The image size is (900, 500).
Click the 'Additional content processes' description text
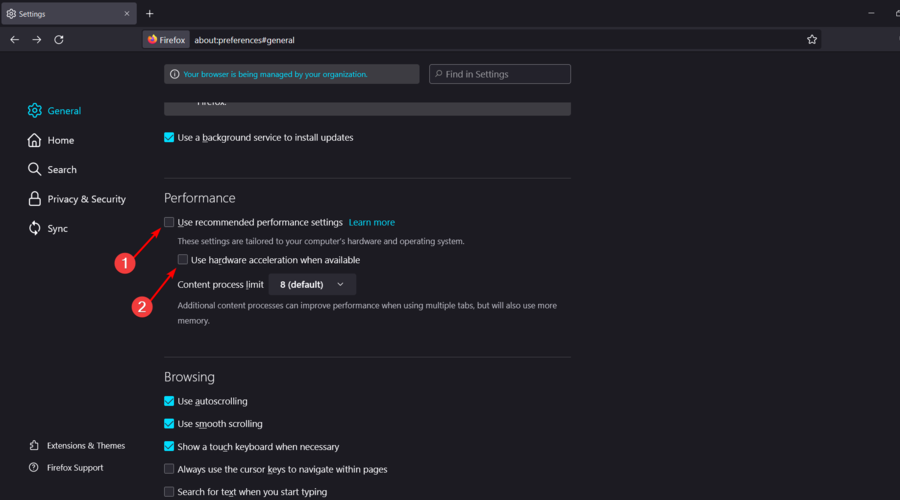pyautogui.click(x=367, y=313)
